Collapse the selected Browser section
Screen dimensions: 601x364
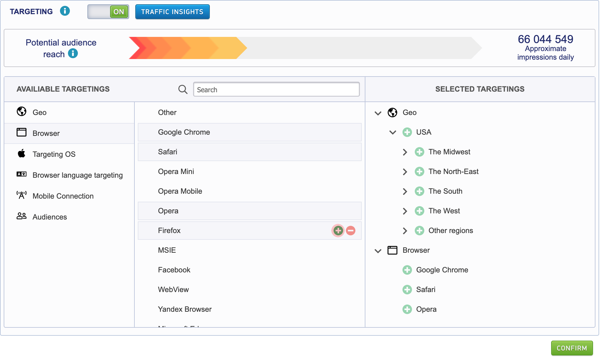(378, 251)
